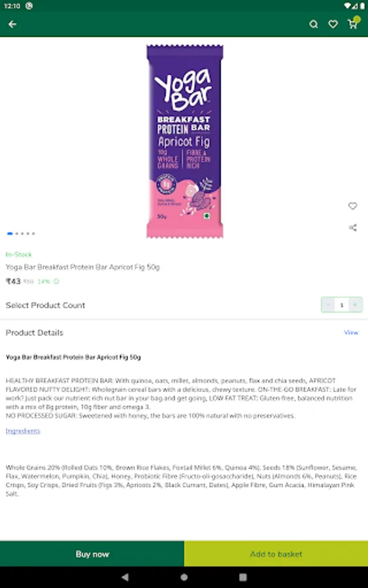368x588 pixels.
Task: Tap the discount info icon beside 14%
Action: pyautogui.click(x=56, y=281)
